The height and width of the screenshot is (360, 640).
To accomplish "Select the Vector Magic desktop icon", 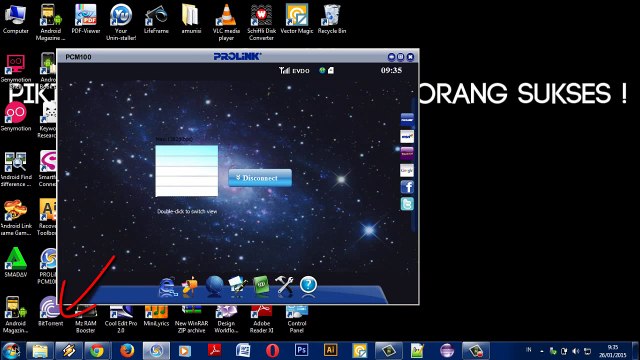I will [x=297, y=20].
